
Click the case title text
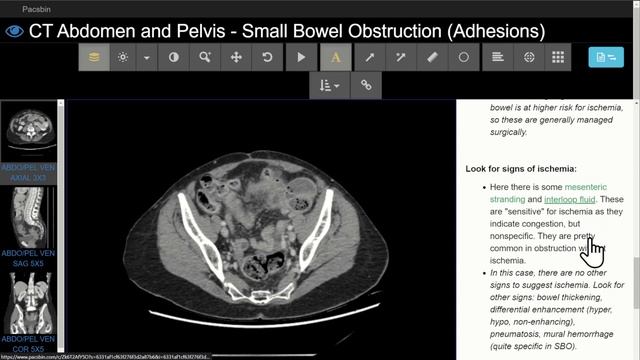(287, 31)
